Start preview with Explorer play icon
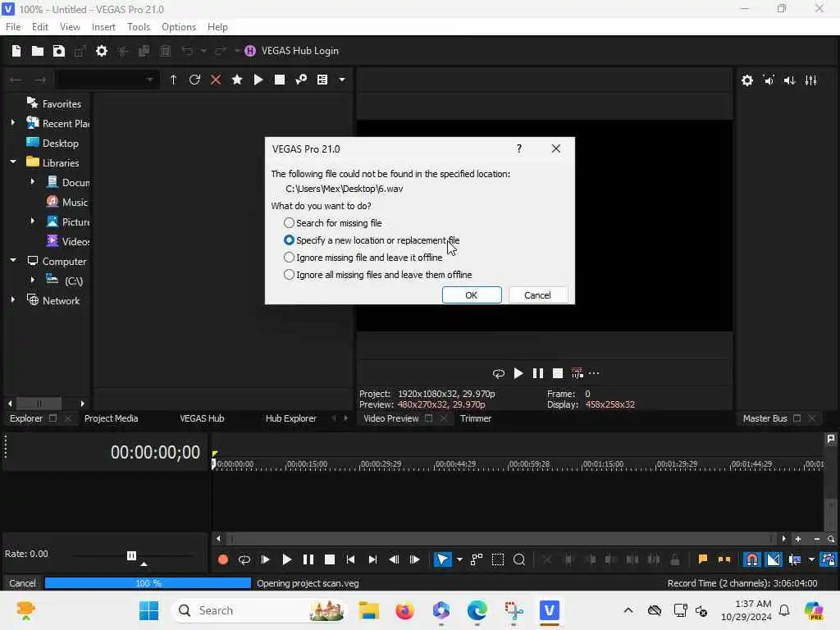 point(258,80)
